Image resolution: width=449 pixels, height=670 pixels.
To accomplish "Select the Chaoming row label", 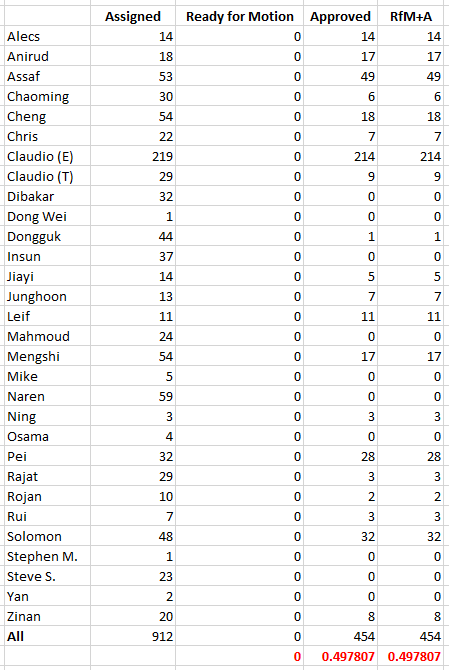I will (x=47, y=97).
